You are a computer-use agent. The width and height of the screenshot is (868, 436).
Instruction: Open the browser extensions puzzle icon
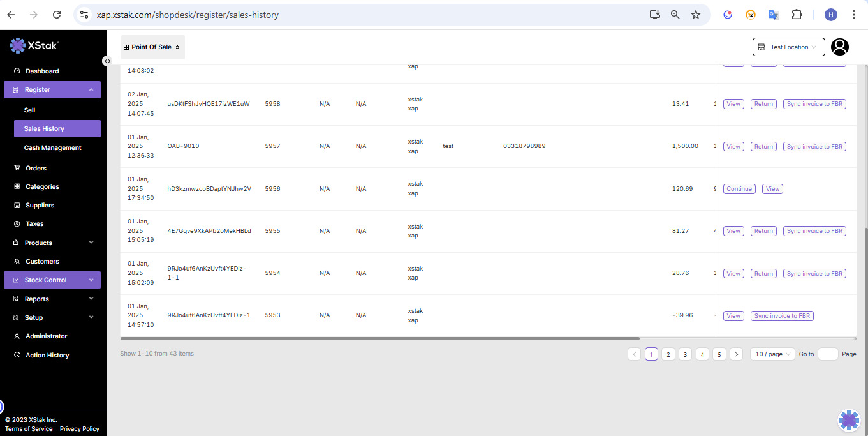click(797, 15)
